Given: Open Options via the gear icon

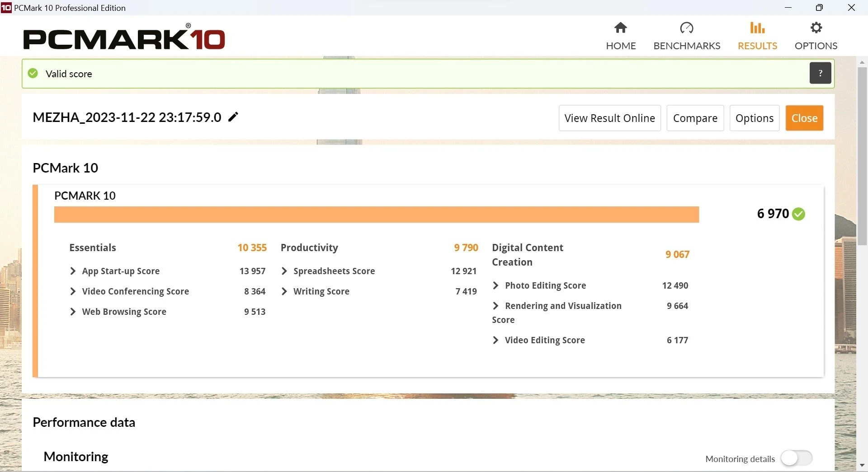Looking at the screenshot, I should pos(816,28).
